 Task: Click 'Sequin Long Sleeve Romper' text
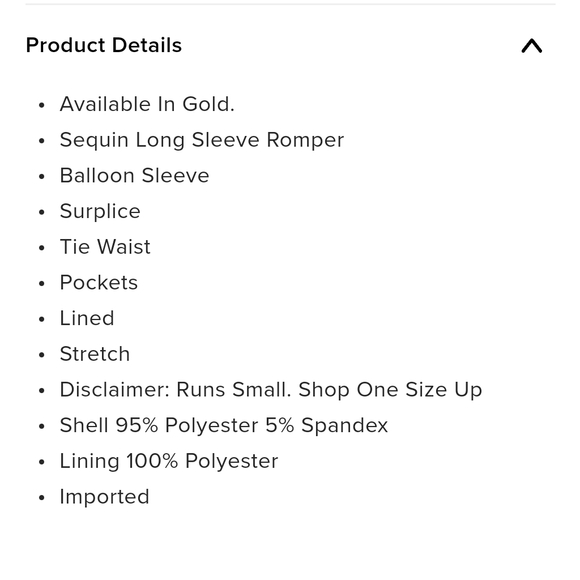202,140
